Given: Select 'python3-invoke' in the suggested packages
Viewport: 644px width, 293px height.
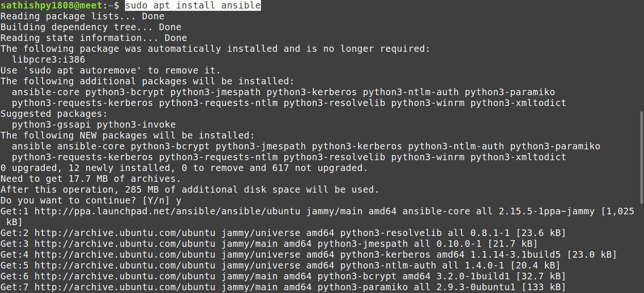Looking at the screenshot, I should [x=136, y=124].
